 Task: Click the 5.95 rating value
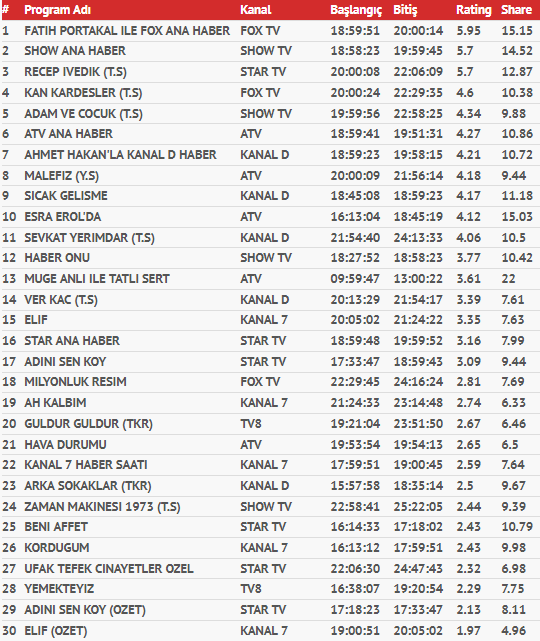pyautogui.click(x=469, y=31)
